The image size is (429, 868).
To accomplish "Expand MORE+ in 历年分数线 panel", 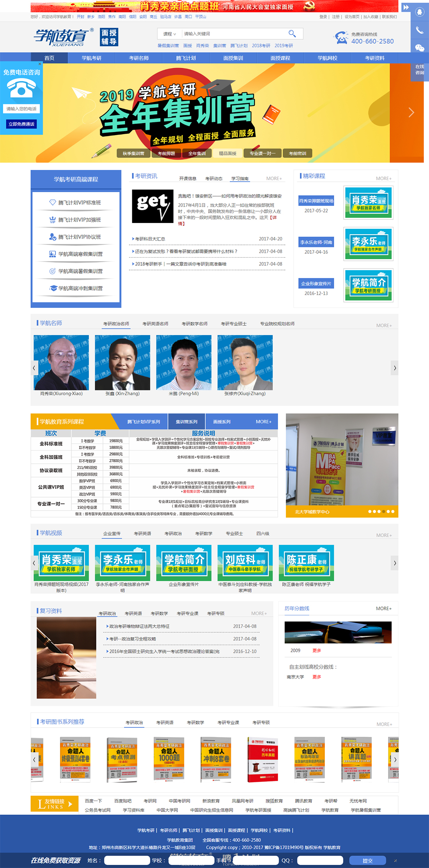I will (383, 608).
